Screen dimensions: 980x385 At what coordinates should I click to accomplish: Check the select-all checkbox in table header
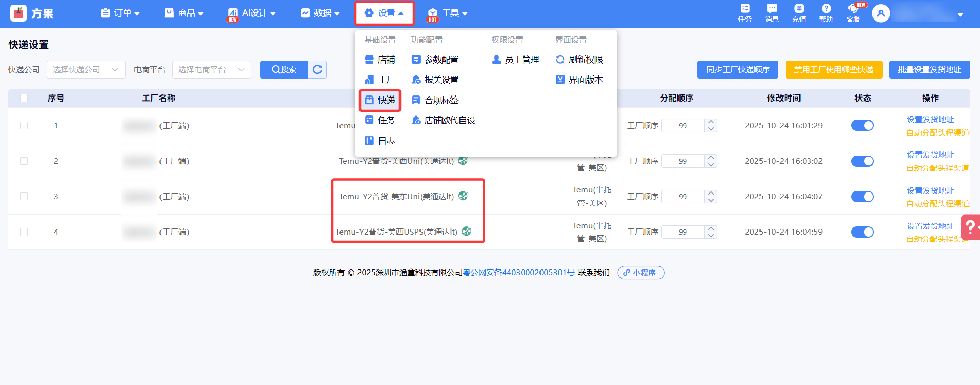pyautogui.click(x=24, y=98)
